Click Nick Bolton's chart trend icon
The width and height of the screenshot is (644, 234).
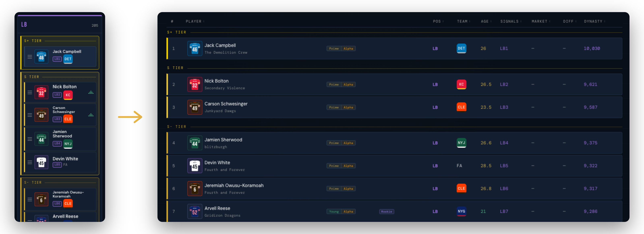click(91, 92)
